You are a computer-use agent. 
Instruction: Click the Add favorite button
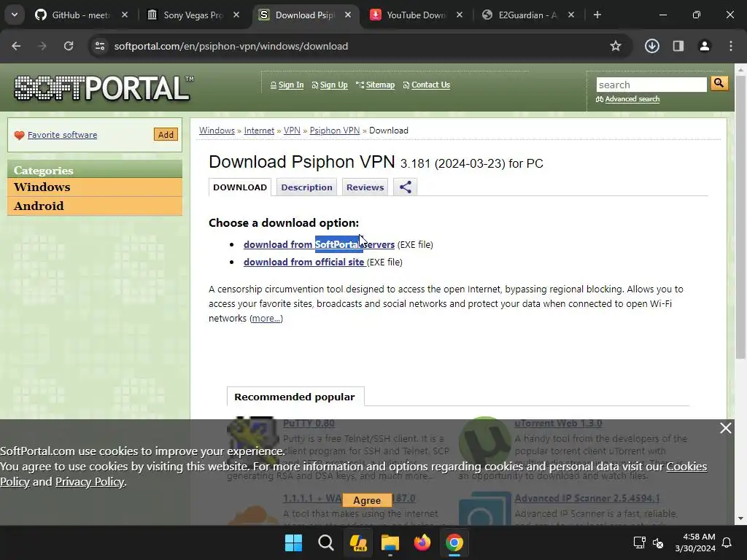tap(166, 135)
